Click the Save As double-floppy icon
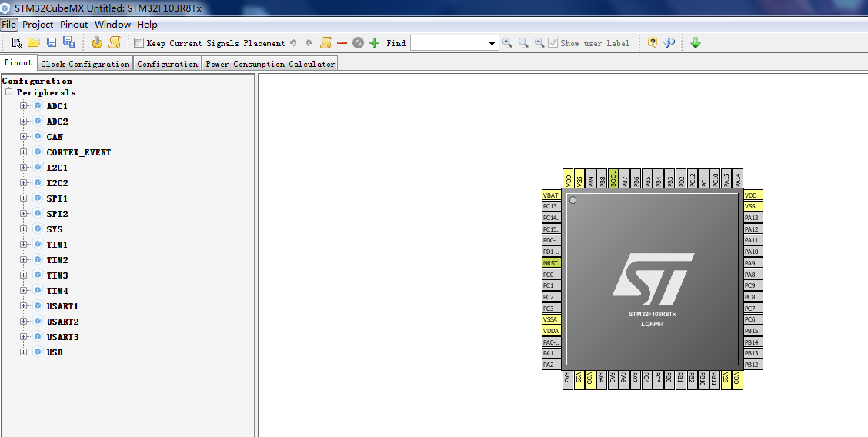The height and width of the screenshot is (437, 868). (x=68, y=42)
